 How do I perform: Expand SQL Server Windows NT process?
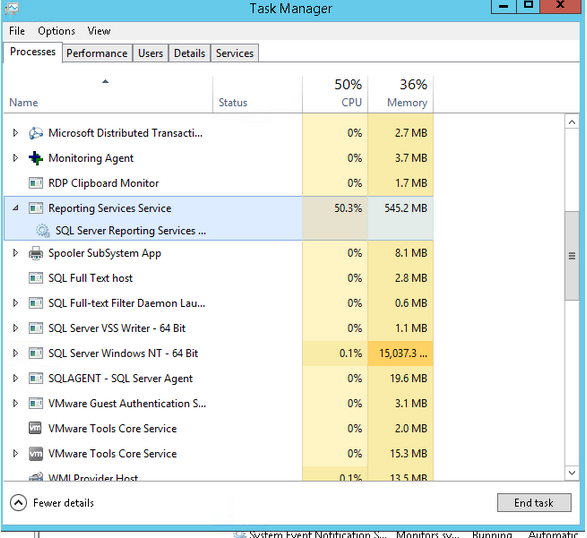point(15,353)
